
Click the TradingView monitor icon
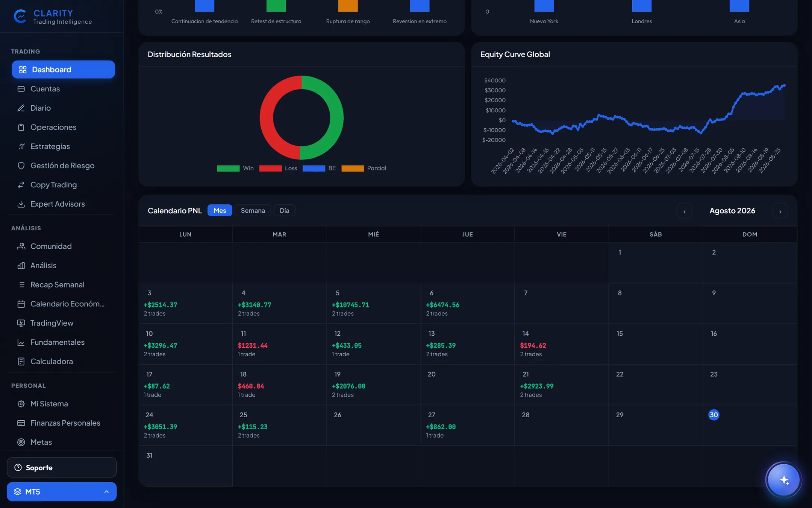(x=21, y=323)
